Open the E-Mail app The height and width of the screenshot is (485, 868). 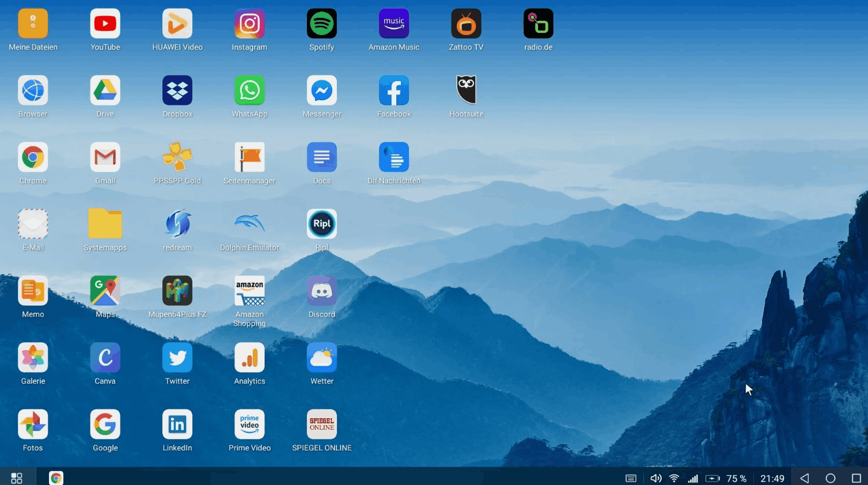[33, 224]
